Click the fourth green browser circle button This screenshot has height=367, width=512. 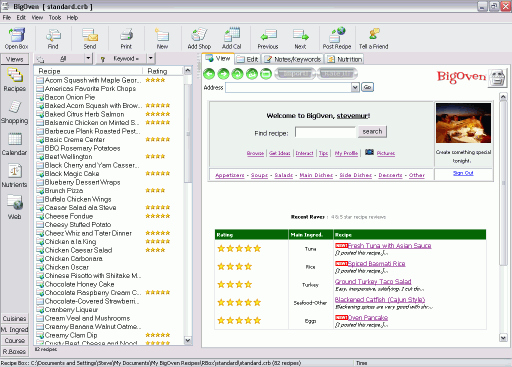(252, 74)
